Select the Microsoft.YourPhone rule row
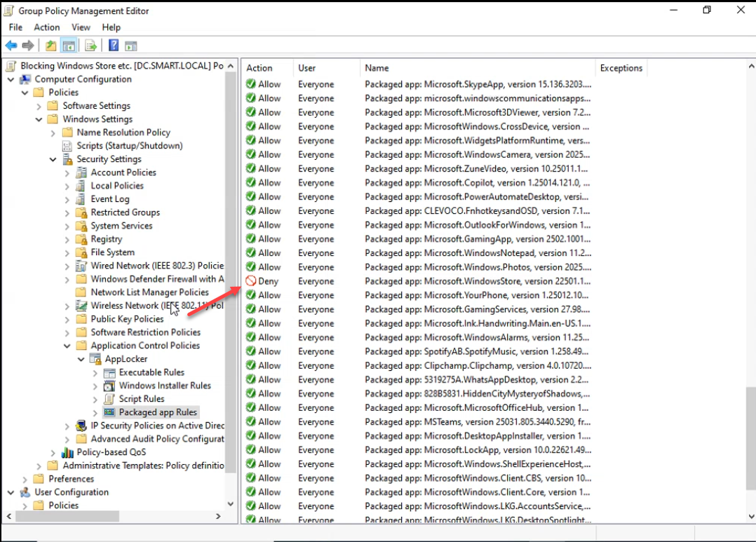Image resolution: width=756 pixels, height=542 pixels. (419, 295)
